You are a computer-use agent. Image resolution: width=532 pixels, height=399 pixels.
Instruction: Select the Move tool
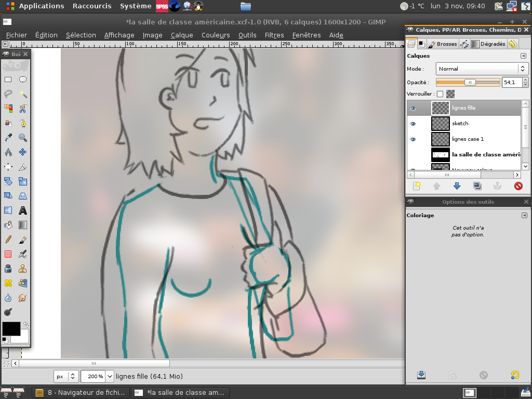click(x=23, y=152)
